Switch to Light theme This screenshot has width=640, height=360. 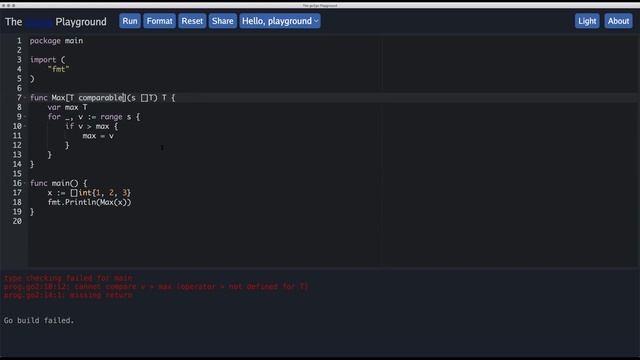coord(587,21)
